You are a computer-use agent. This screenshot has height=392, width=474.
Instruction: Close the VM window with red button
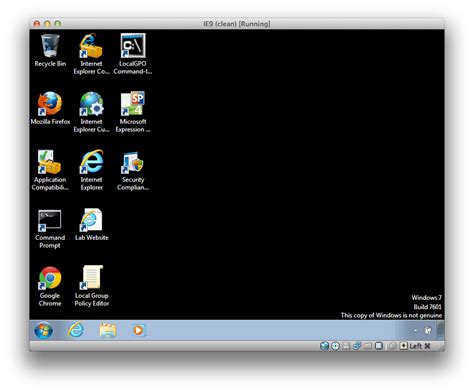point(37,24)
